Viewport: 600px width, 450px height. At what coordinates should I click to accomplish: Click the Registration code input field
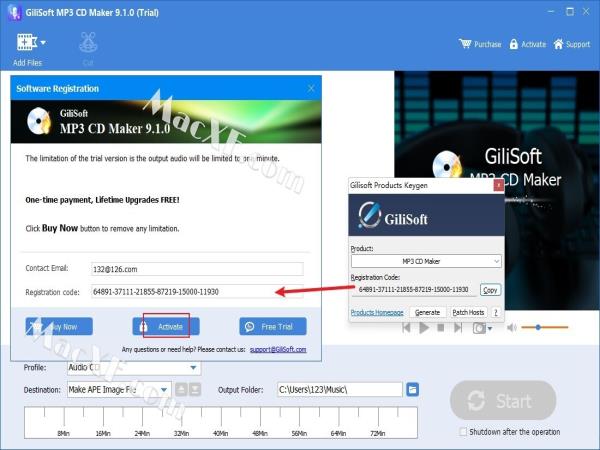click(x=197, y=292)
